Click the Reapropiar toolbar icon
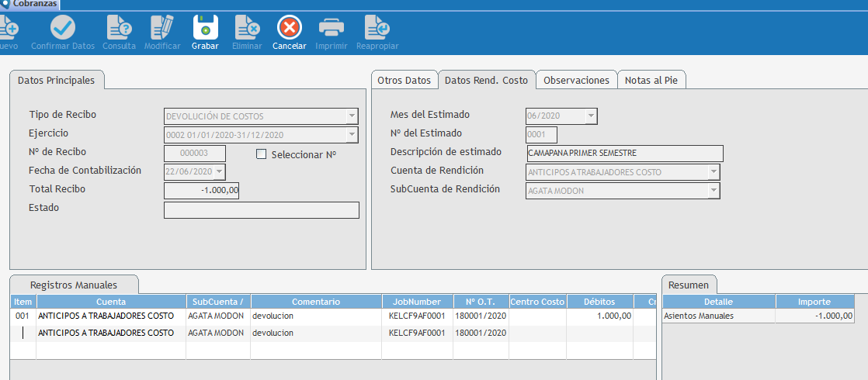 377,28
